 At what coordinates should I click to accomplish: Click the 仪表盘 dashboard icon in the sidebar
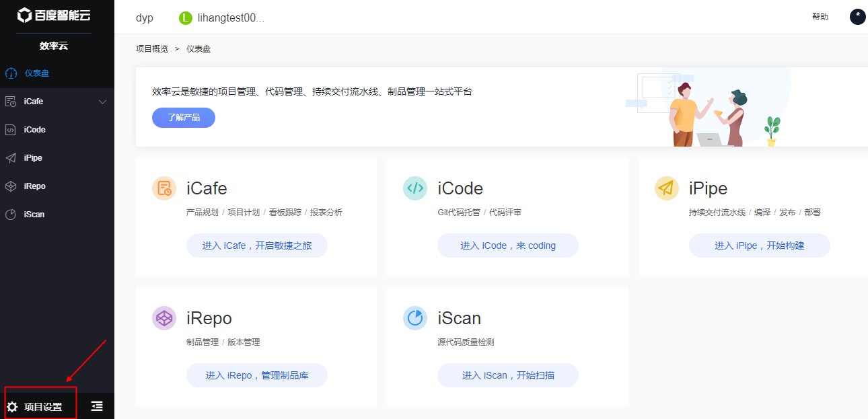[11, 73]
